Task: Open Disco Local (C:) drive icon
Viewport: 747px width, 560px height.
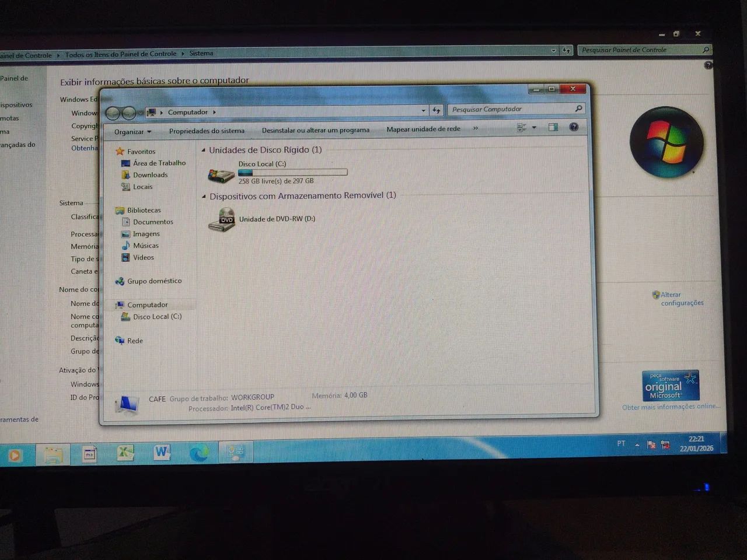Action: coord(221,173)
